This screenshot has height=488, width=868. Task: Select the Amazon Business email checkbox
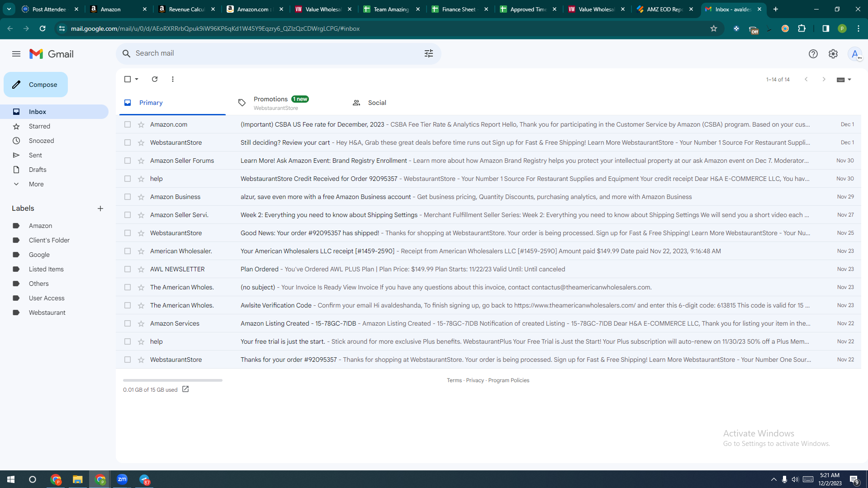pos(128,197)
